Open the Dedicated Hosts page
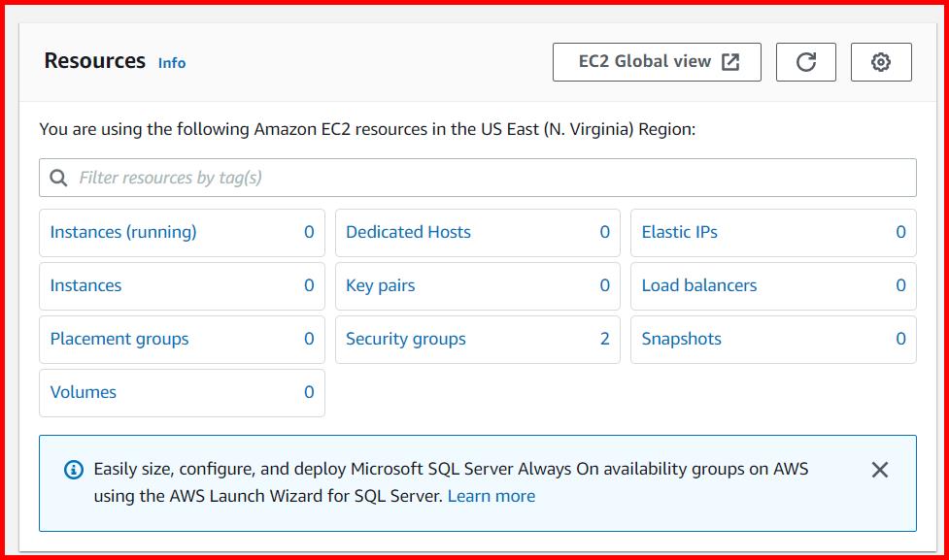This screenshot has width=949, height=560. click(408, 233)
